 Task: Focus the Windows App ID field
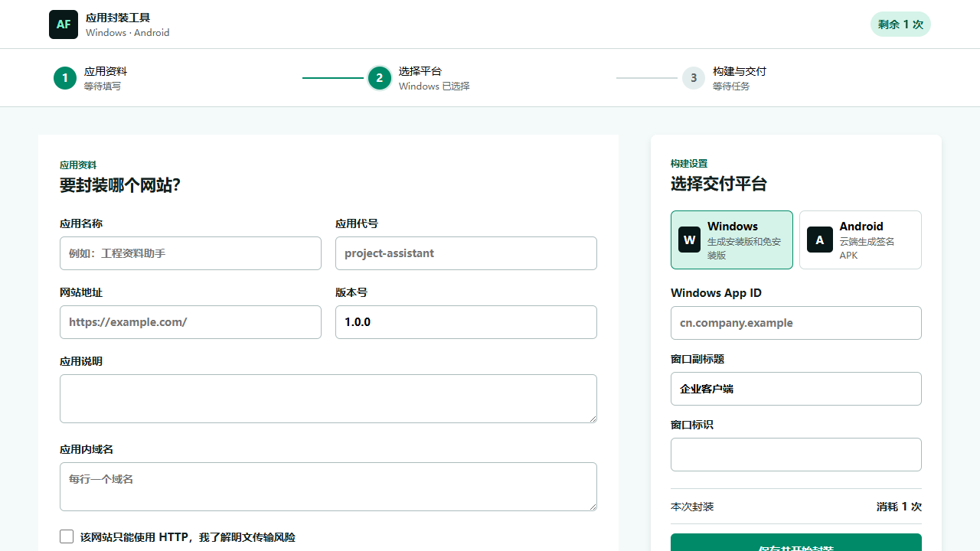pos(796,323)
